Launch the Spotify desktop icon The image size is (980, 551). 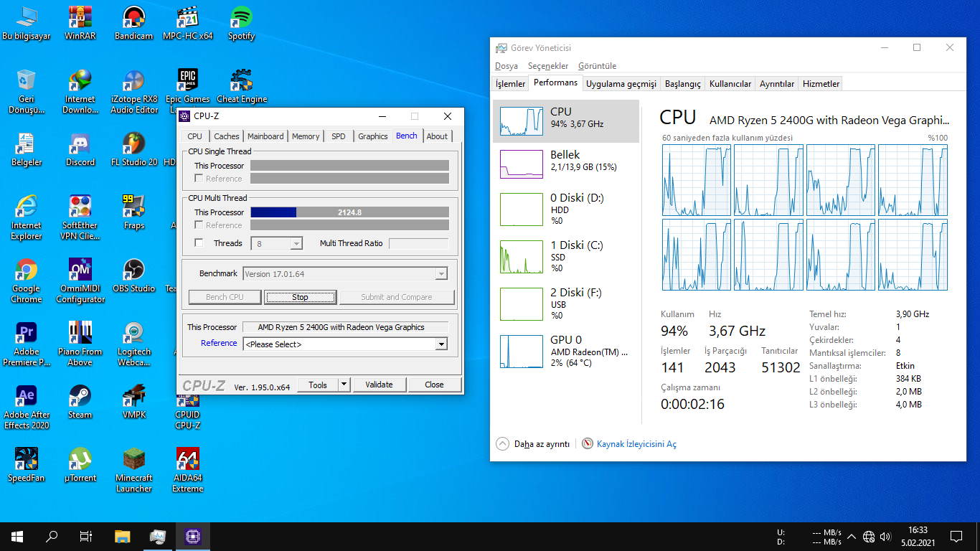tap(241, 23)
